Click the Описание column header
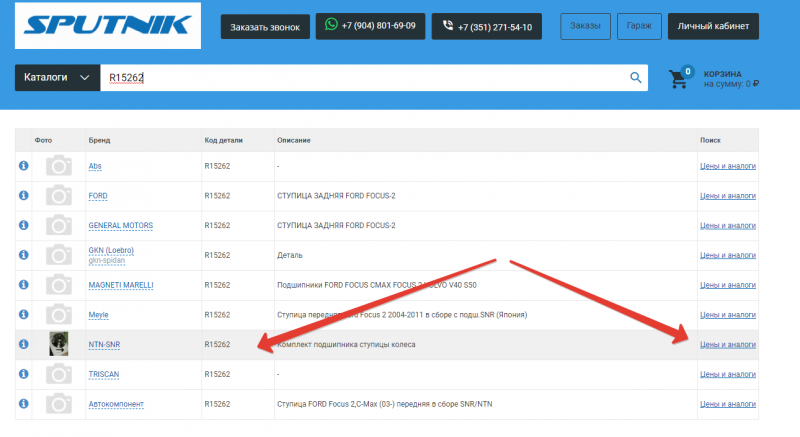The width and height of the screenshot is (800, 437). tap(293, 140)
